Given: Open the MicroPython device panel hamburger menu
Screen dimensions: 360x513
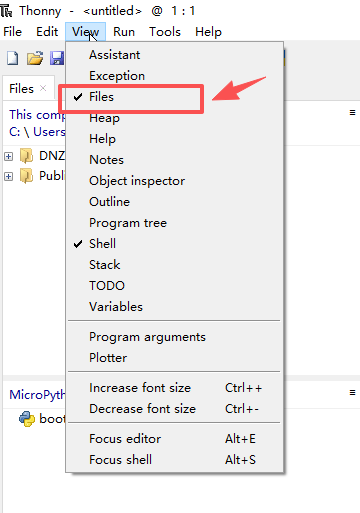Looking at the screenshot, I should tap(352, 393).
